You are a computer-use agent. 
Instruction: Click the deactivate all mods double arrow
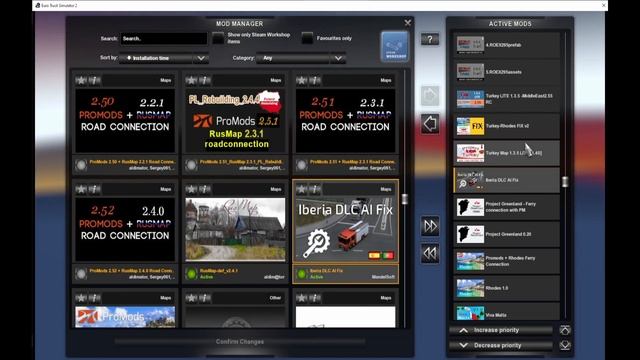coord(430,253)
